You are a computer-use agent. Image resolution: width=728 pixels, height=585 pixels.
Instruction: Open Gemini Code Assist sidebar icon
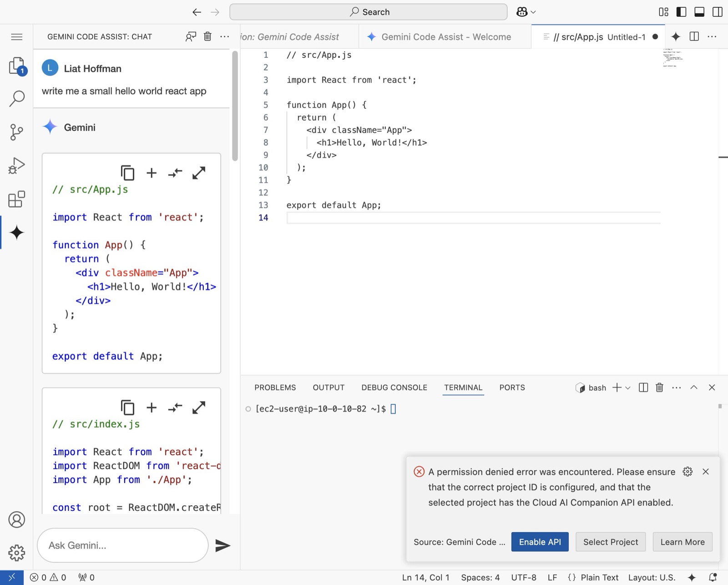tap(17, 233)
